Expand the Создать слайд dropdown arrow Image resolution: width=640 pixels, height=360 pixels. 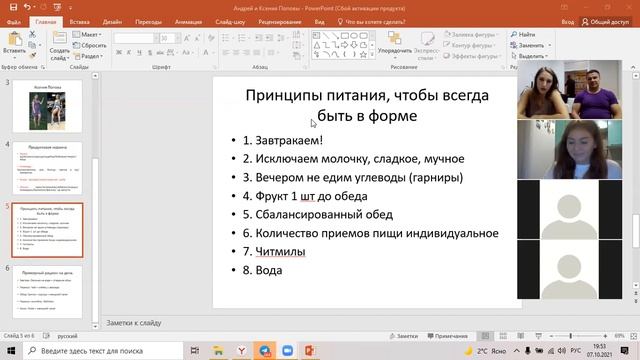click(x=69, y=58)
